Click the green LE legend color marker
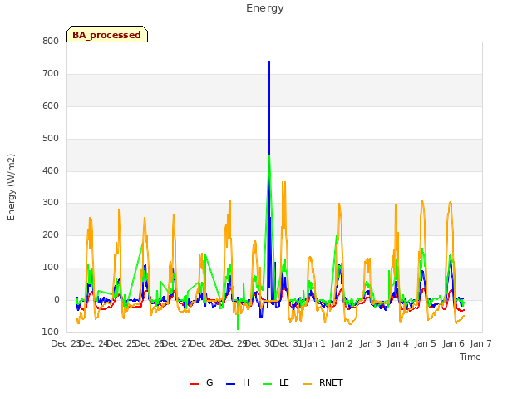This screenshot has height=399, width=532. [x=268, y=384]
